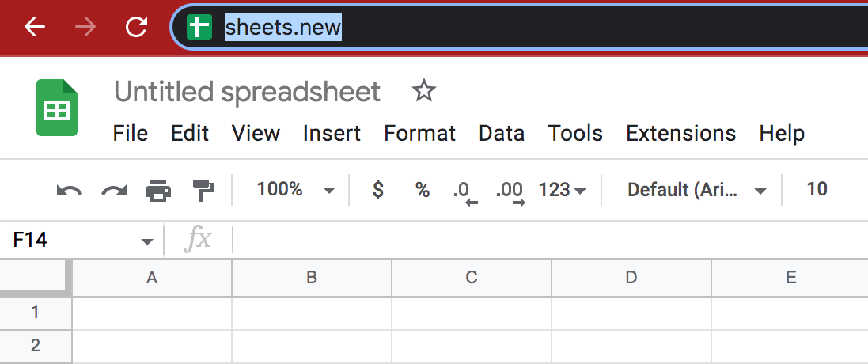Click the undo arrow icon
This screenshot has width=868, height=364.
tap(70, 191)
